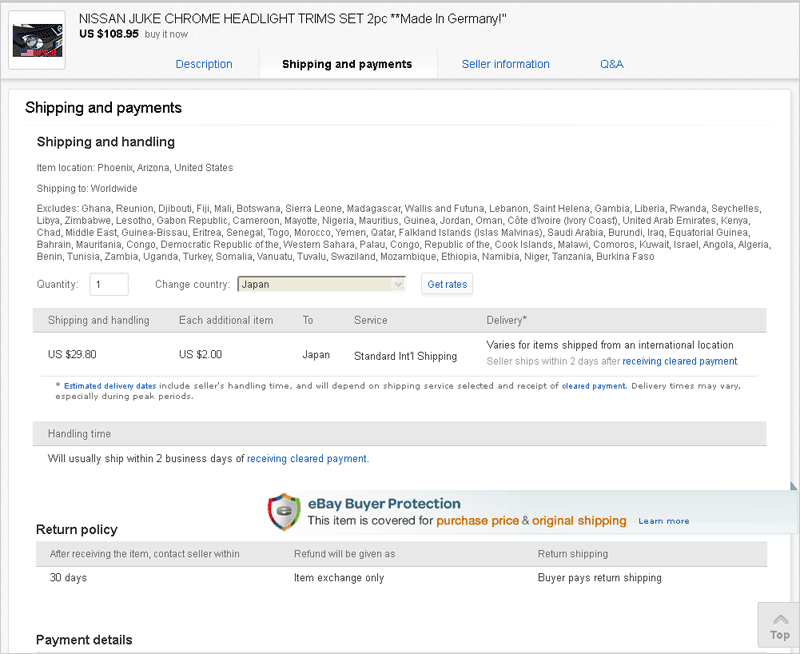Follow the Estimated delivery dates link
Image resolution: width=800 pixels, height=654 pixels.
click(x=110, y=386)
